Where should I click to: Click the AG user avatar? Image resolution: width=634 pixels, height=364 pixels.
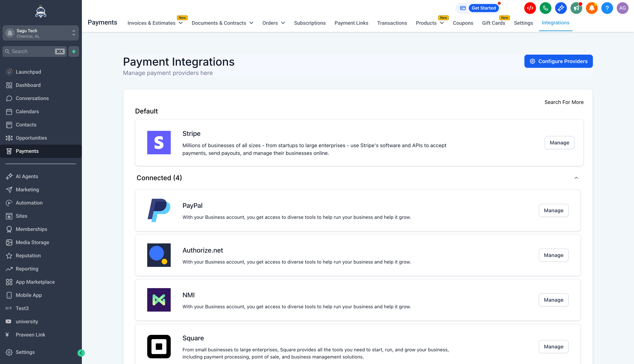[x=622, y=8]
